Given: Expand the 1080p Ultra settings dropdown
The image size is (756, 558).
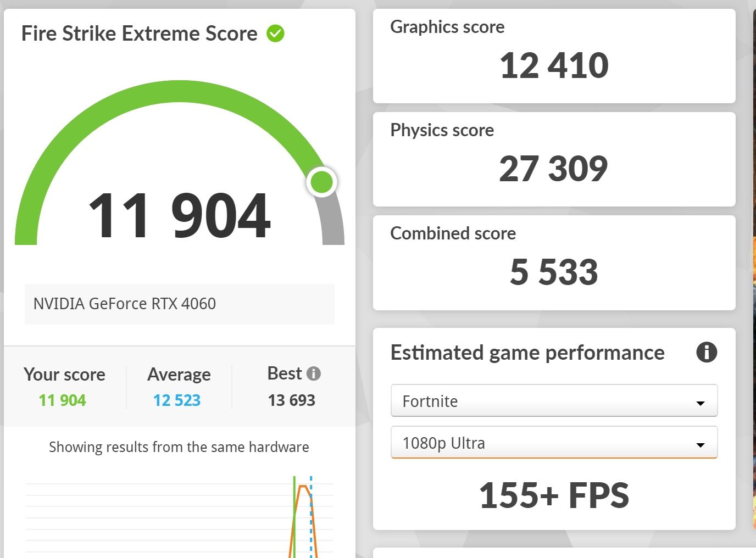Looking at the screenshot, I should click(x=554, y=443).
